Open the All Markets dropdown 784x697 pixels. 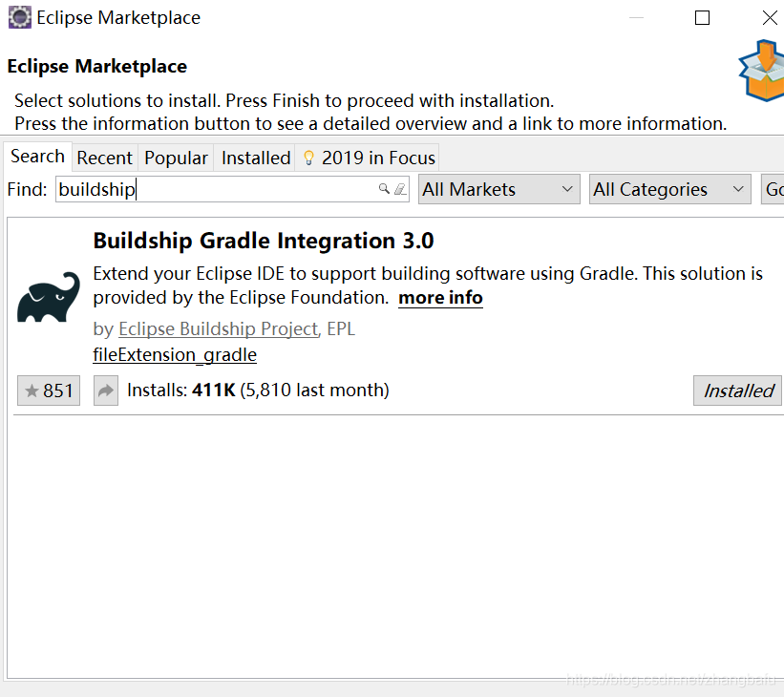click(x=499, y=189)
